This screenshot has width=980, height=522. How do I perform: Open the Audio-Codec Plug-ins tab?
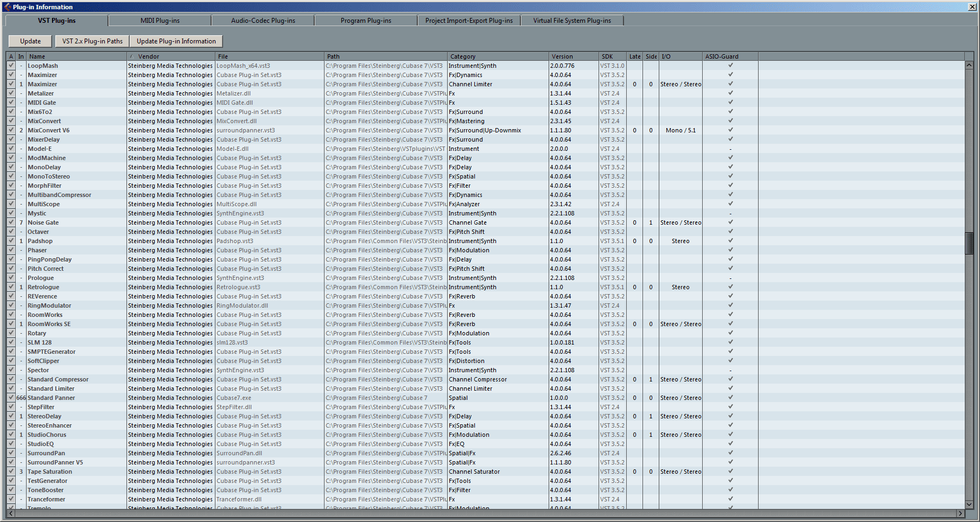click(263, 21)
